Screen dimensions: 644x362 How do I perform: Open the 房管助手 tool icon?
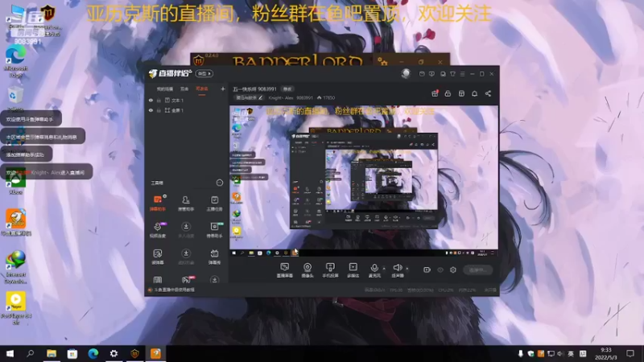point(186,203)
